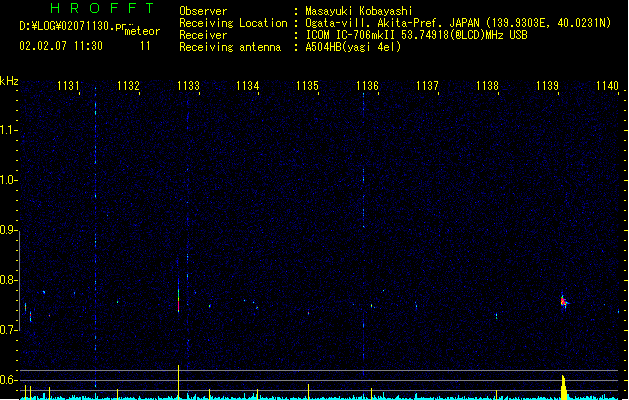
Task: Click the 1138 time axis label
Action: pyautogui.click(x=487, y=86)
